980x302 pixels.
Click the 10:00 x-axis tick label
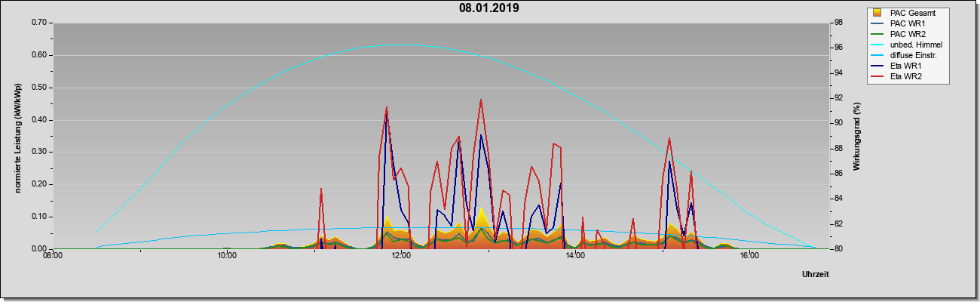pos(227,256)
